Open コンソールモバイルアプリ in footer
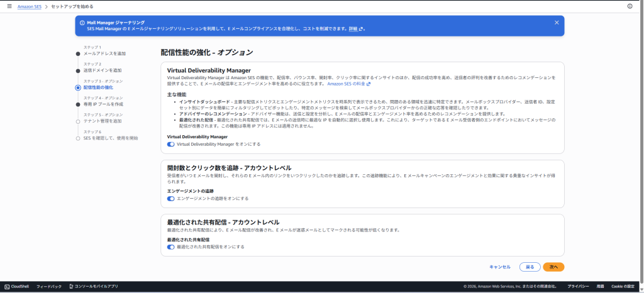This screenshot has width=644, height=293. pyautogui.click(x=94, y=286)
